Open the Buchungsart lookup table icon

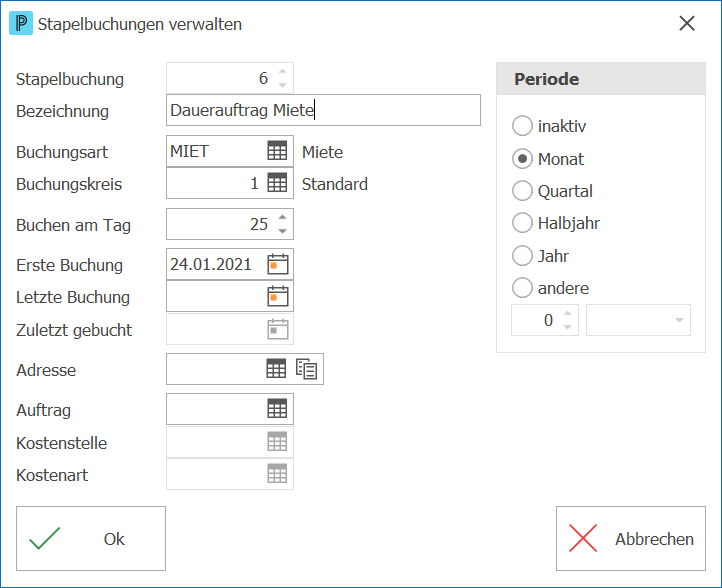pyautogui.click(x=277, y=151)
